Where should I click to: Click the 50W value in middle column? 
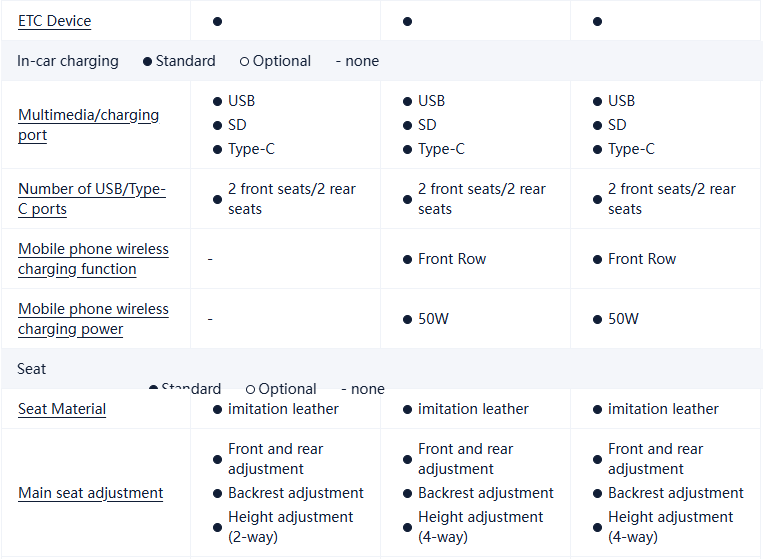tap(433, 319)
